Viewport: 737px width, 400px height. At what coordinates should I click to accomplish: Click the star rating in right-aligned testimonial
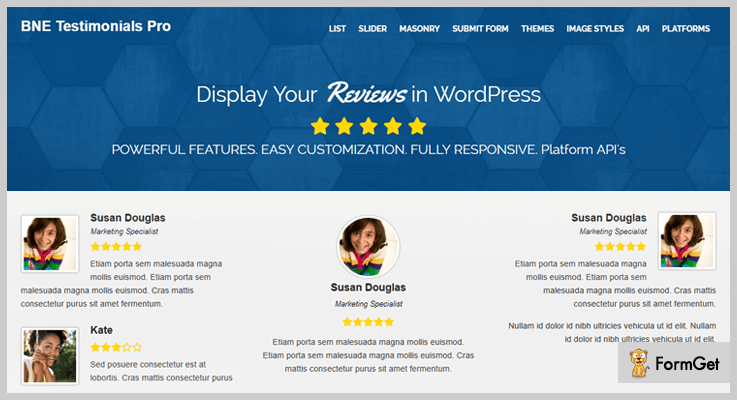point(620,246)
